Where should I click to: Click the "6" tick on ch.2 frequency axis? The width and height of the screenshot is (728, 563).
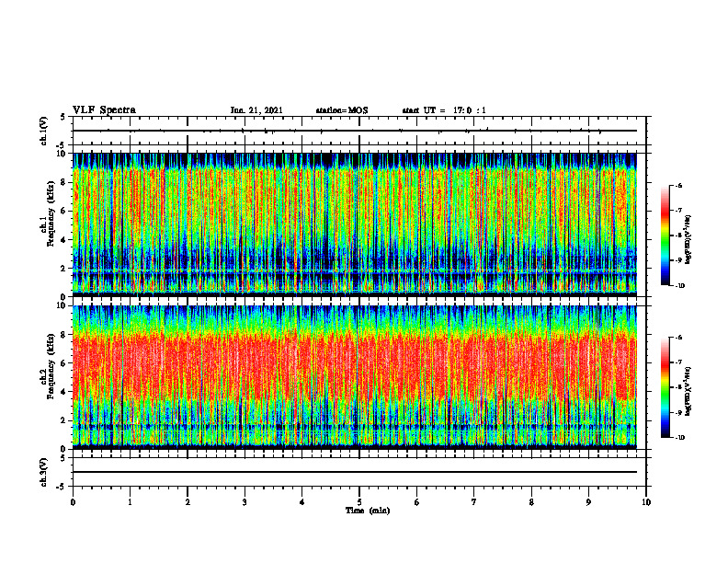(x=63, y=363)
